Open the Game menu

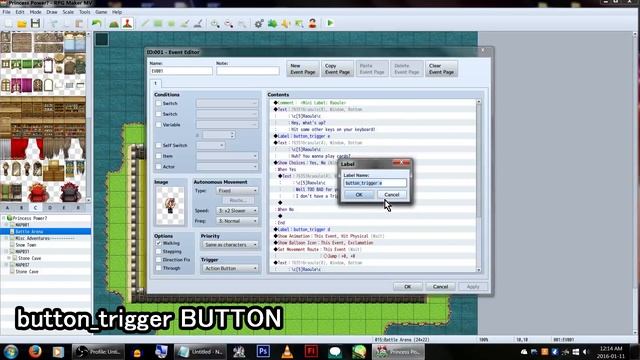(101, 12)
